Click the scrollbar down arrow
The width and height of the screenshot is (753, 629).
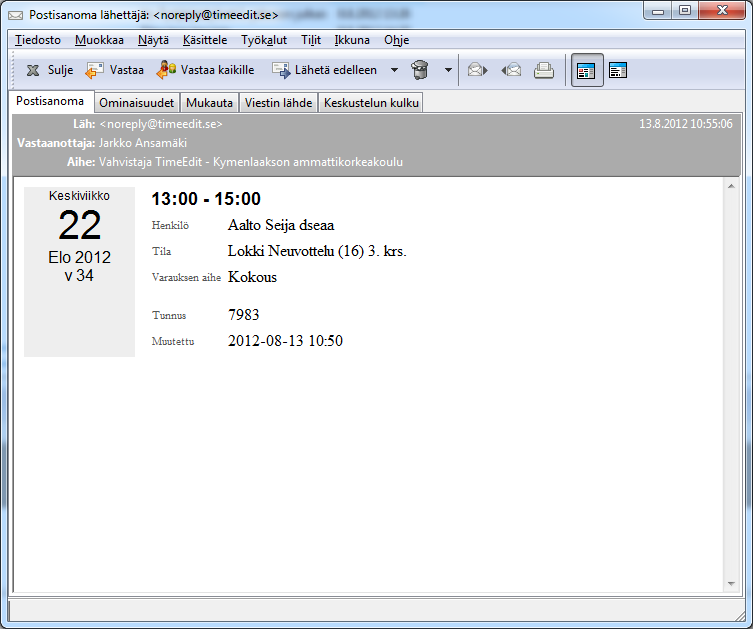(x=731, y=584)
